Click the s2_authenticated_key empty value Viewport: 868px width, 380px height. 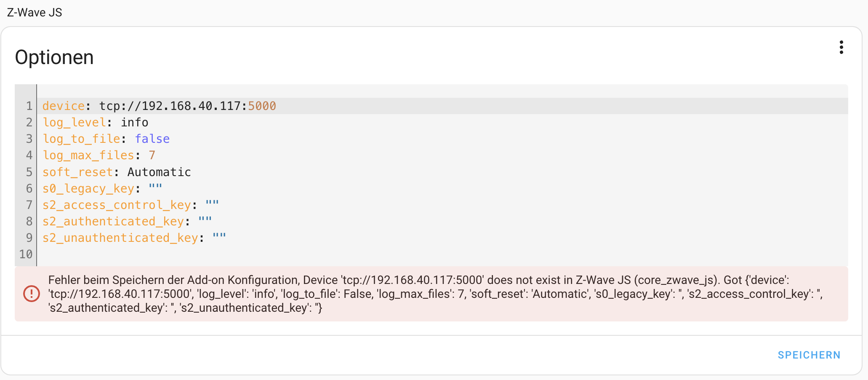pyautogui.click(x=205, y=220)
